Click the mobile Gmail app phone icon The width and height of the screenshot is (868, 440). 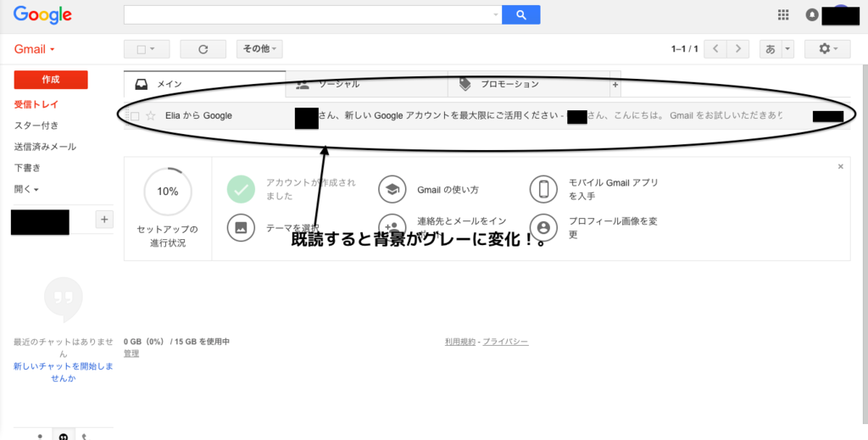coord(543,189)
